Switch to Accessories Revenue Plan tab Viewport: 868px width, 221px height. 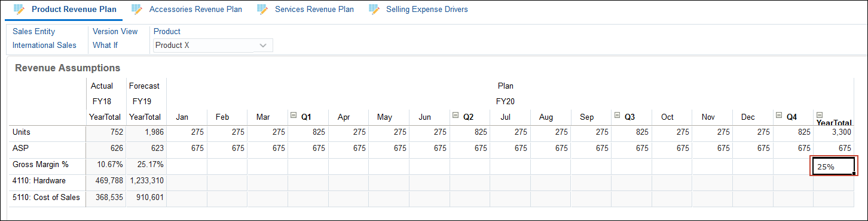[195, 10]
